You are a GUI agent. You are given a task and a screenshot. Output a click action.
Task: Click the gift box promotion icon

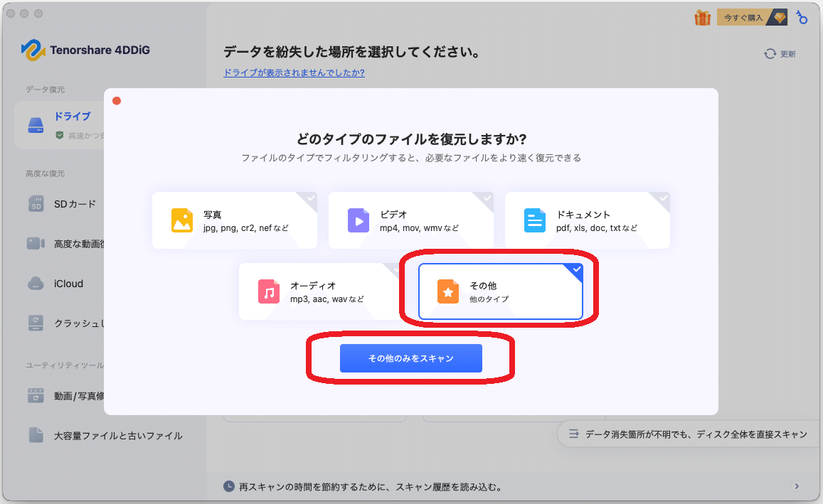(702, 16)
